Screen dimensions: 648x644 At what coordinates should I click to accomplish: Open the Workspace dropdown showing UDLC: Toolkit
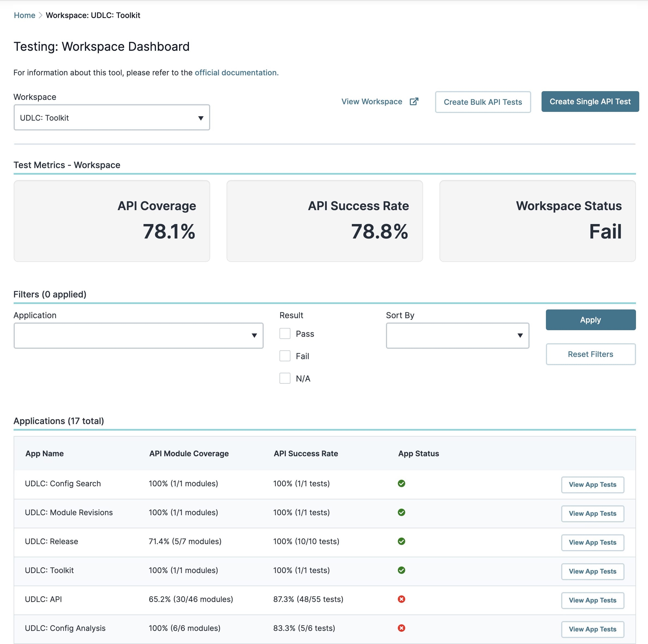pos(112,117)
